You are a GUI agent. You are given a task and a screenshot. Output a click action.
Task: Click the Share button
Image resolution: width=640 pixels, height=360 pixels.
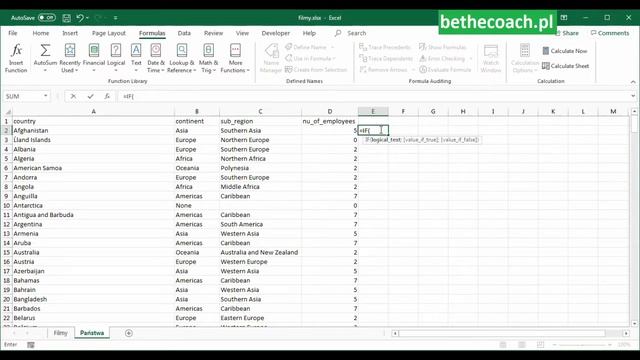568,33
